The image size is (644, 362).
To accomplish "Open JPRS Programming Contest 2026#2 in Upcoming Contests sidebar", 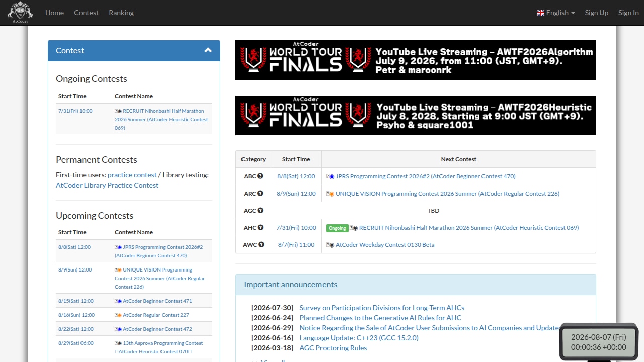I will 159,251.
